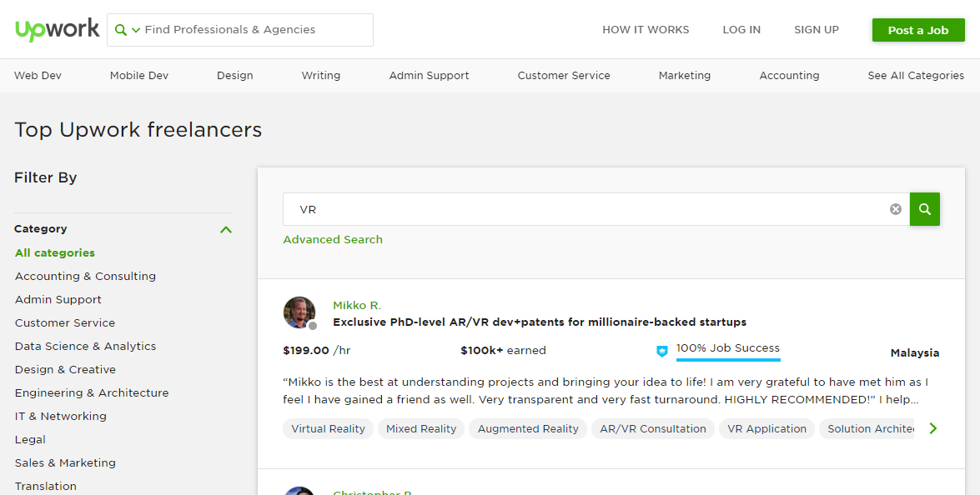
Task: Open the Accounting category menu
Action: tap(789, 76)
